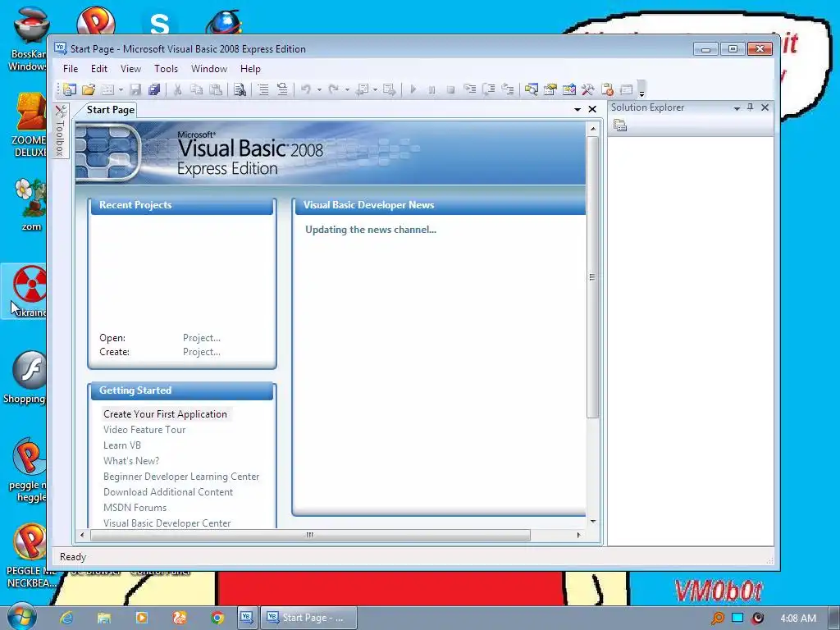Viewport: 840px width, 630px height.
Task: Open Solution Explorer via toolbar icon
Action: tap(531, 89)
